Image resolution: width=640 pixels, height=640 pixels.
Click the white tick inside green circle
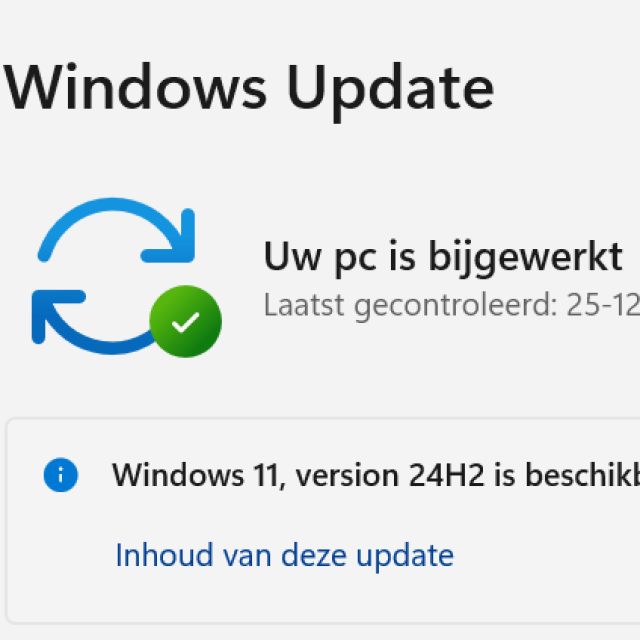[x=186, y=322]
